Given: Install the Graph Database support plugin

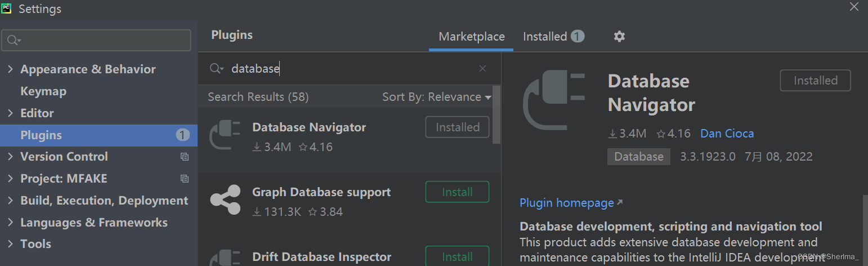Looking at the screenshot, I should point(457,192).
